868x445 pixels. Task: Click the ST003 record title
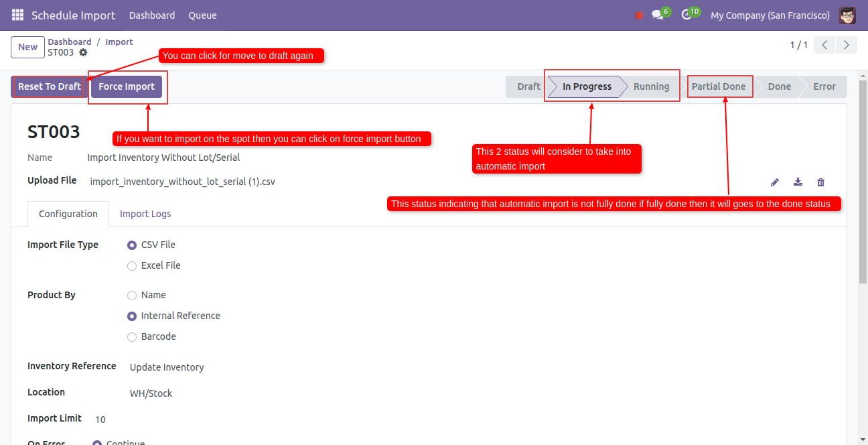click(54, 132)
